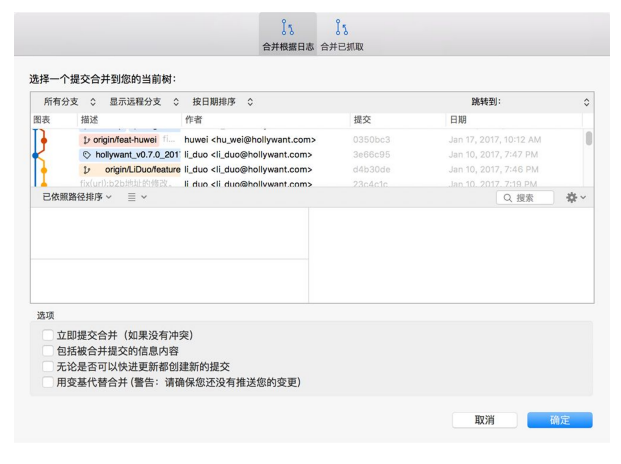
Task: Click into the 搜索 search field
Action: tap(532, 198)
